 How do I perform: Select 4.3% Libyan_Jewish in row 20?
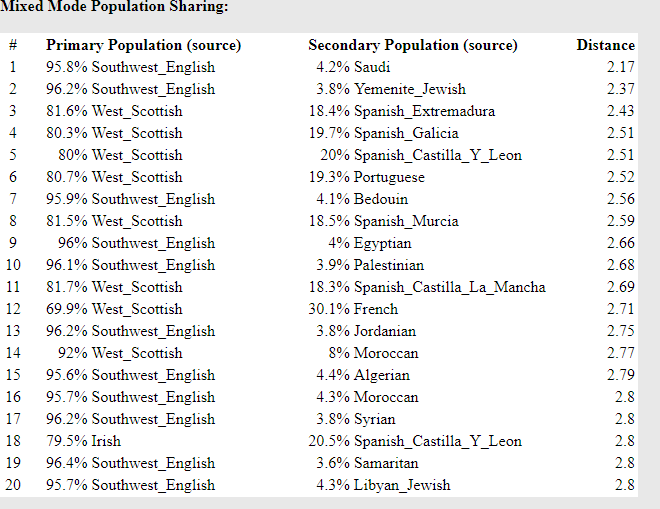click(383, 485)
